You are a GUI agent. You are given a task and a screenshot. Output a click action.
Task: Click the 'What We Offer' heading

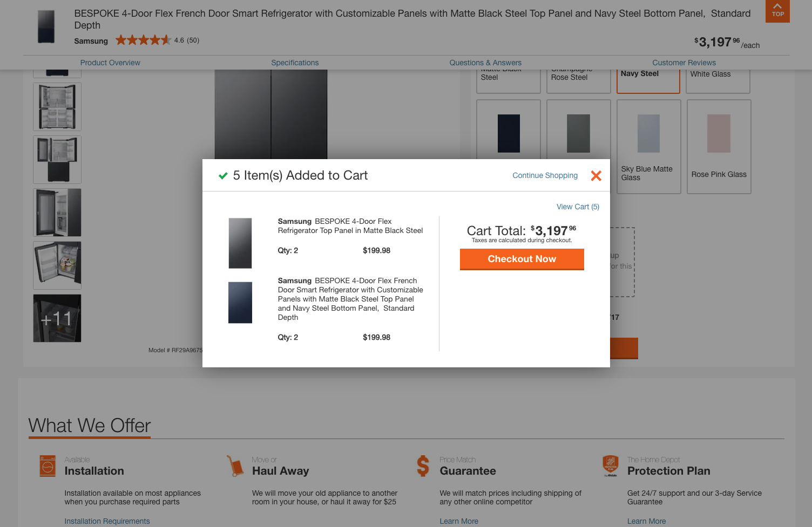click(x=90, y=426)
